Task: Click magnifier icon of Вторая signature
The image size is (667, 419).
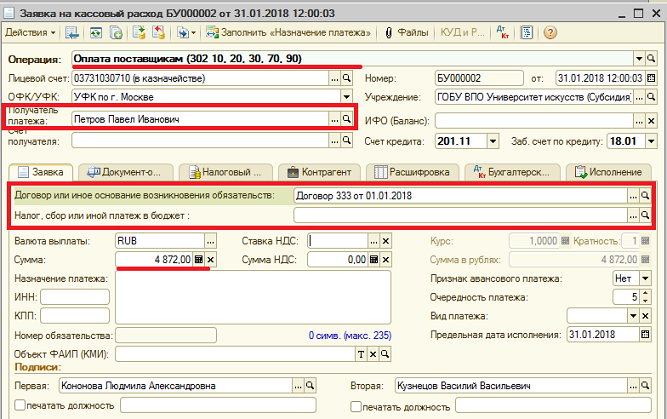Action: point(645,386)
